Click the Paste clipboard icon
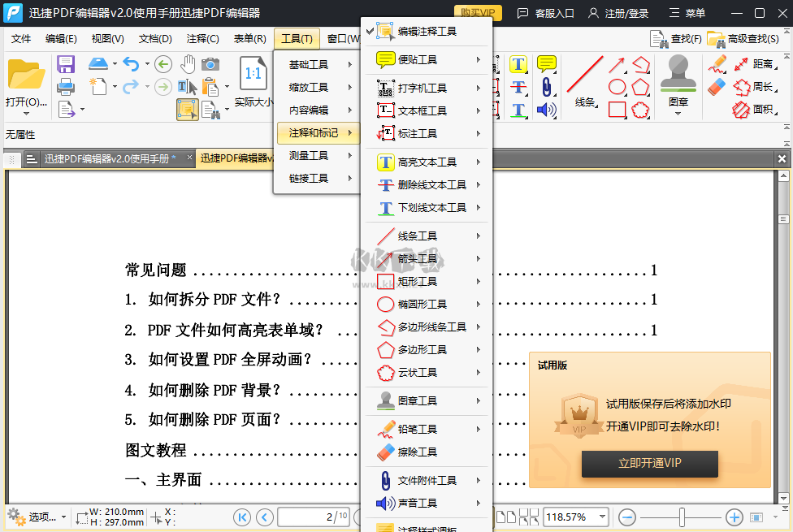Screen dimensions: 793x532 tap(210, 87)
